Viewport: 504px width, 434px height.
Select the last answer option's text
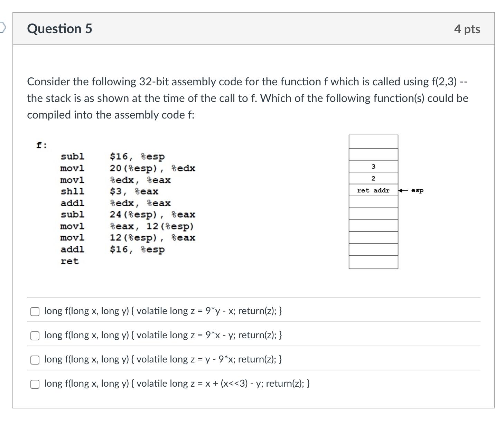[x=177, y=384]
